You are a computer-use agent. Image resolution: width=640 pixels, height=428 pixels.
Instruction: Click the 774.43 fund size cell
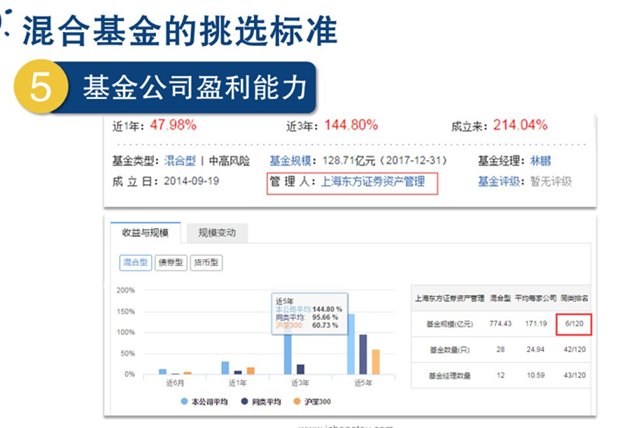(500, 324)
